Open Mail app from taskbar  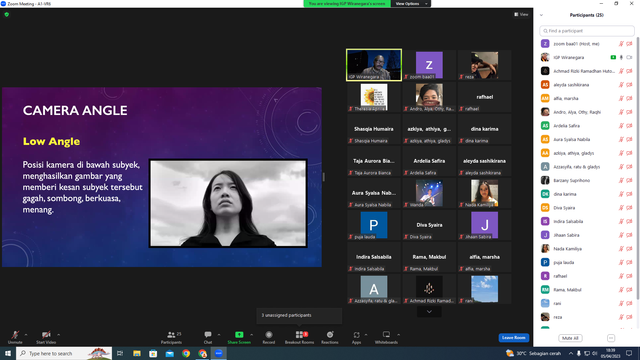point(169,353)
